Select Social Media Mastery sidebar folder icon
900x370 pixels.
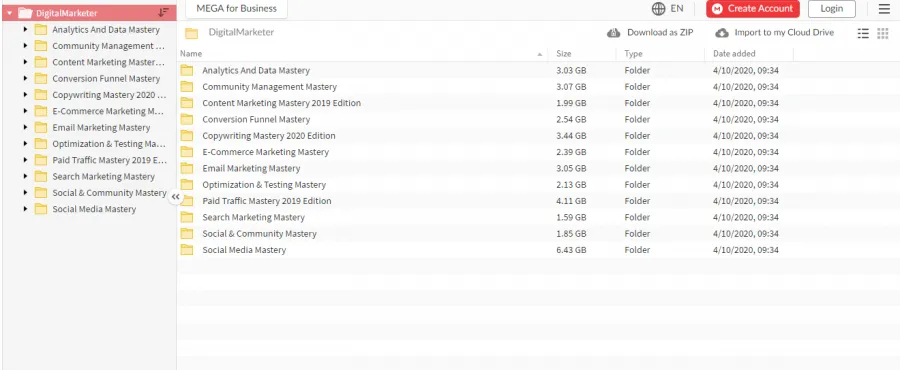click(41, 209)
